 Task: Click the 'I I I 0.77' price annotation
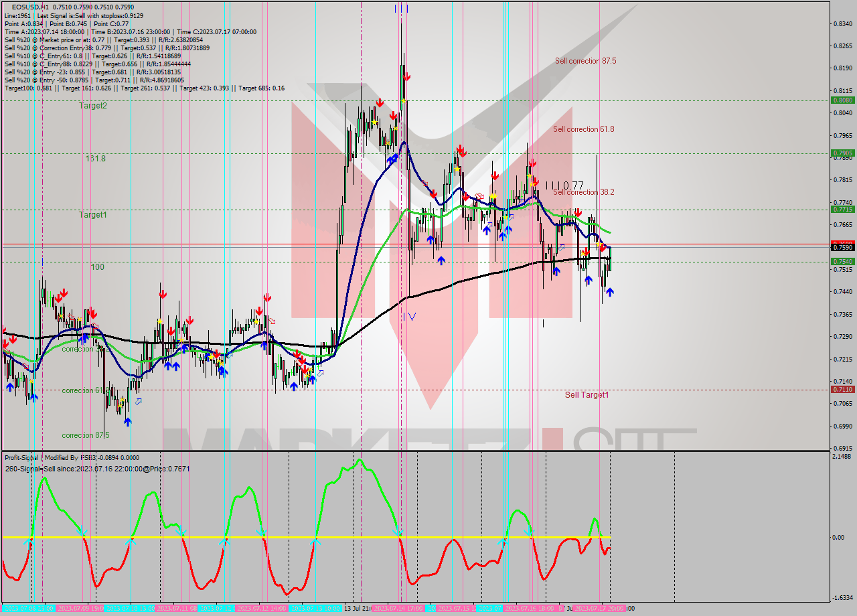coord(564,185)
